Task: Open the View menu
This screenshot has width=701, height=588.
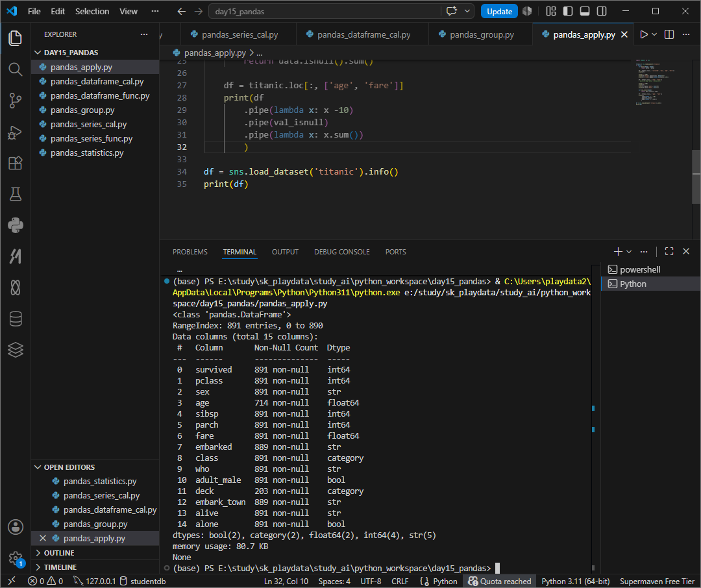Action: pyautogui.click(x=129, y=11)
